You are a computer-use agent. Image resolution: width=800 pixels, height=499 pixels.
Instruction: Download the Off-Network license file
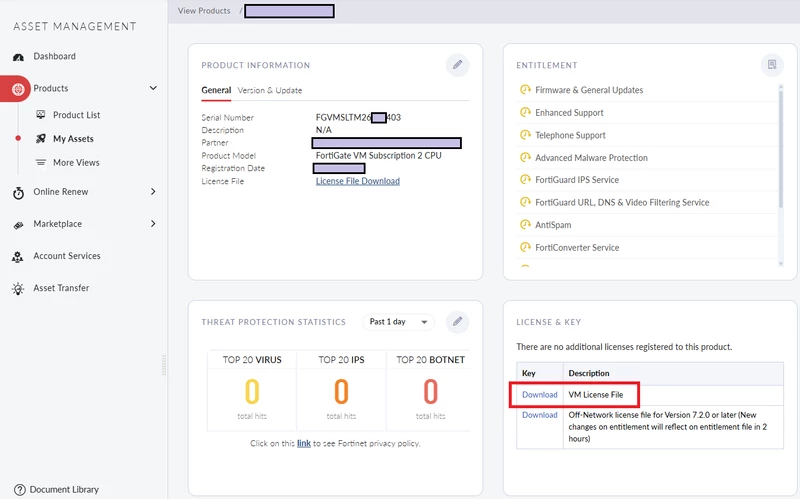click(539, 415)
